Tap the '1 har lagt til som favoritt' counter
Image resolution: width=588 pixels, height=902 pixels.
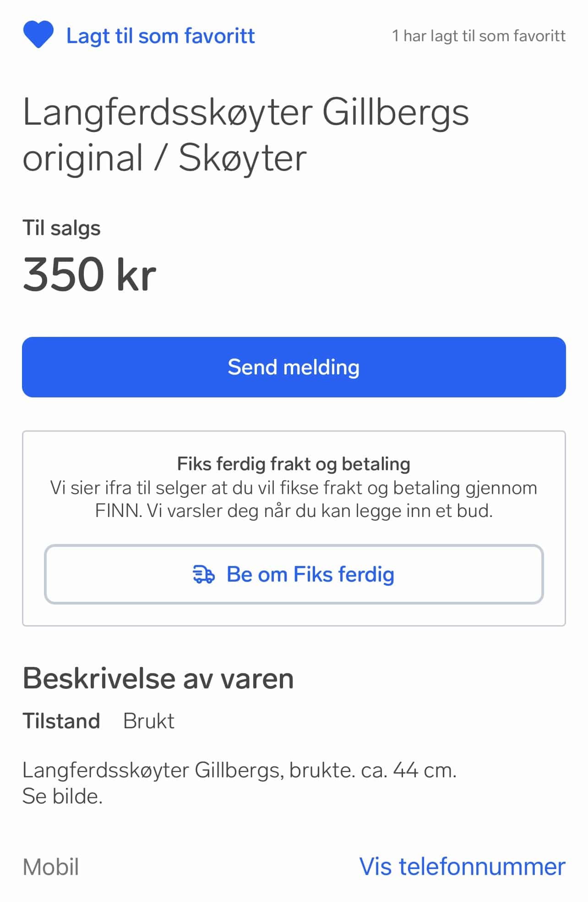[479, 36]
